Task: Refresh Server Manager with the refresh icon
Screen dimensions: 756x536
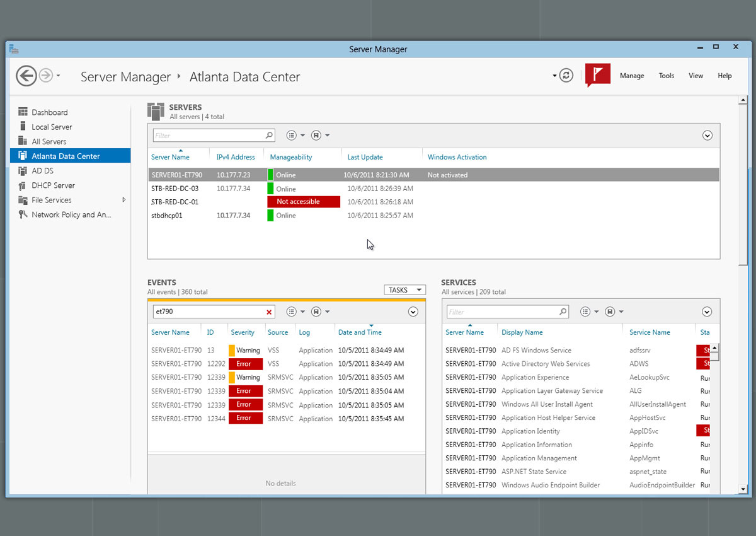Action: tap(566, 76)
